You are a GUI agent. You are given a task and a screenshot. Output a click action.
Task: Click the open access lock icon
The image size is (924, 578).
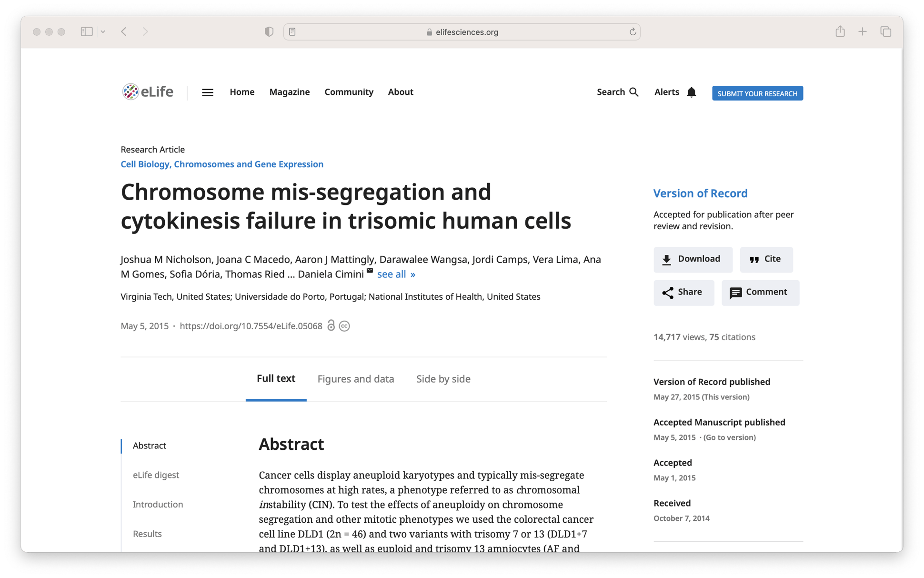pos(331,325)
